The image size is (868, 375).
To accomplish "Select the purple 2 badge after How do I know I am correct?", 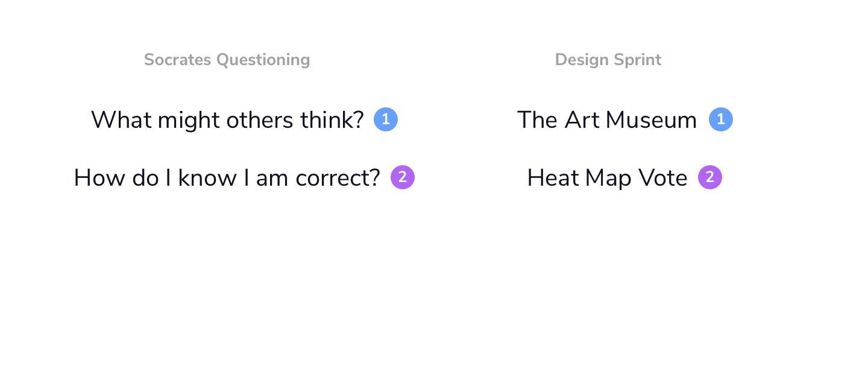I will 403,177.
